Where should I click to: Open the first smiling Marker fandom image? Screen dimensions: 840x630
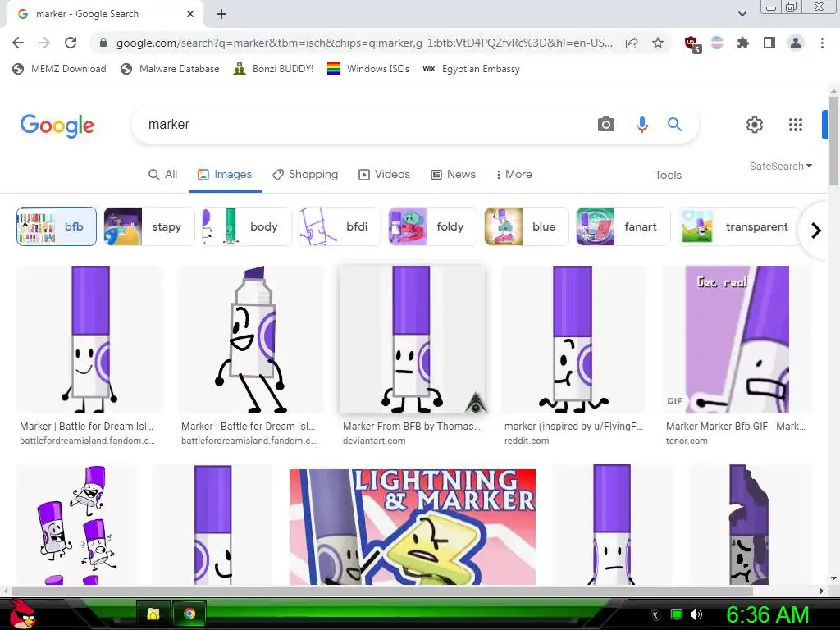pos(89,340)
